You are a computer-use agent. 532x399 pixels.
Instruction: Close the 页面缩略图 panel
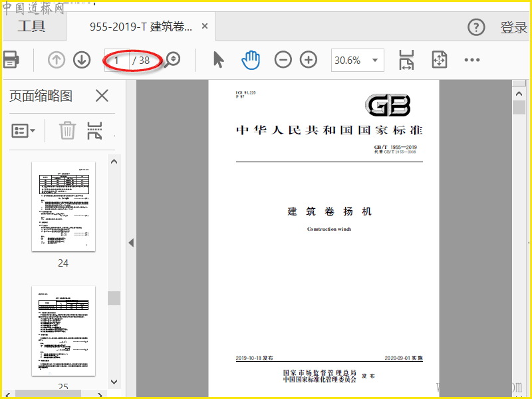coord(102,96)
